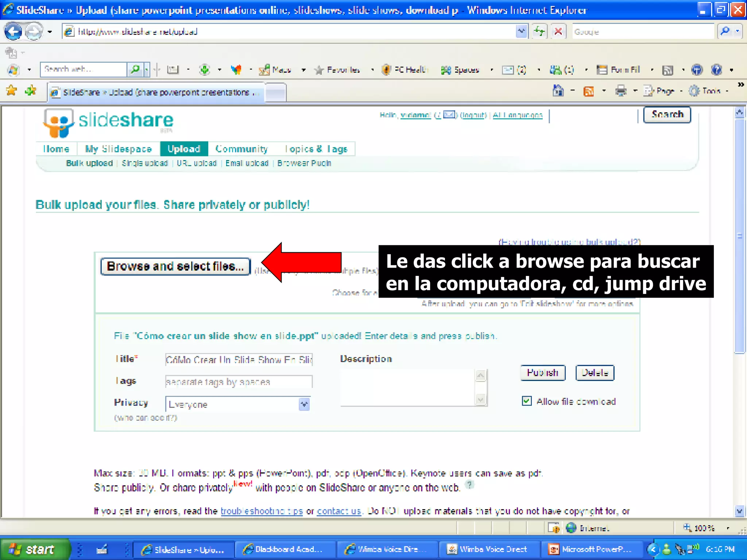The height and width of the screenshot is (560, 747).
Task: Expand the Favorites dropdown arrow in toolbar
Action: coord(372,70)
